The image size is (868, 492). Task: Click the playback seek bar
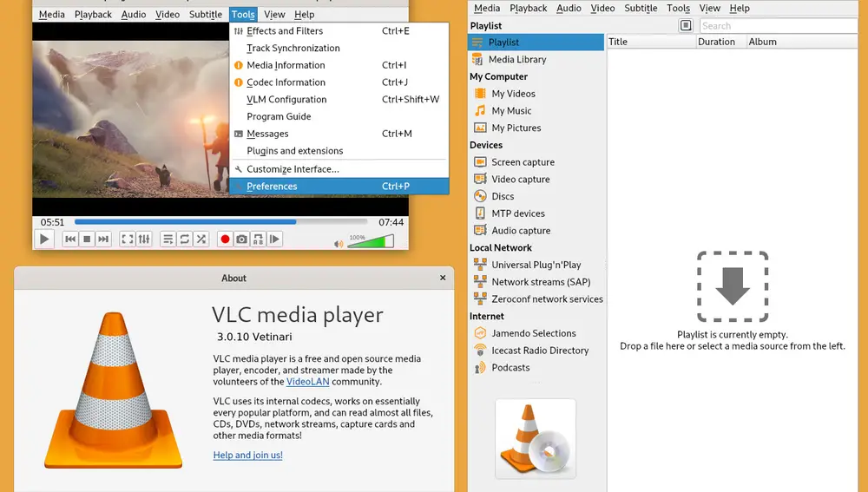(220, 222)
